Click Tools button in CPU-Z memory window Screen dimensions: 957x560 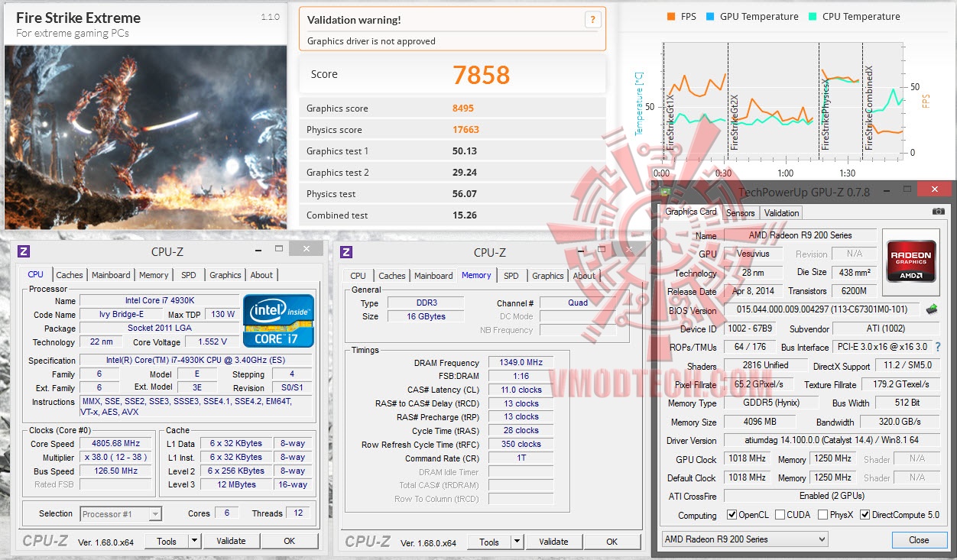pyautogui.click(x=489, y=542)
